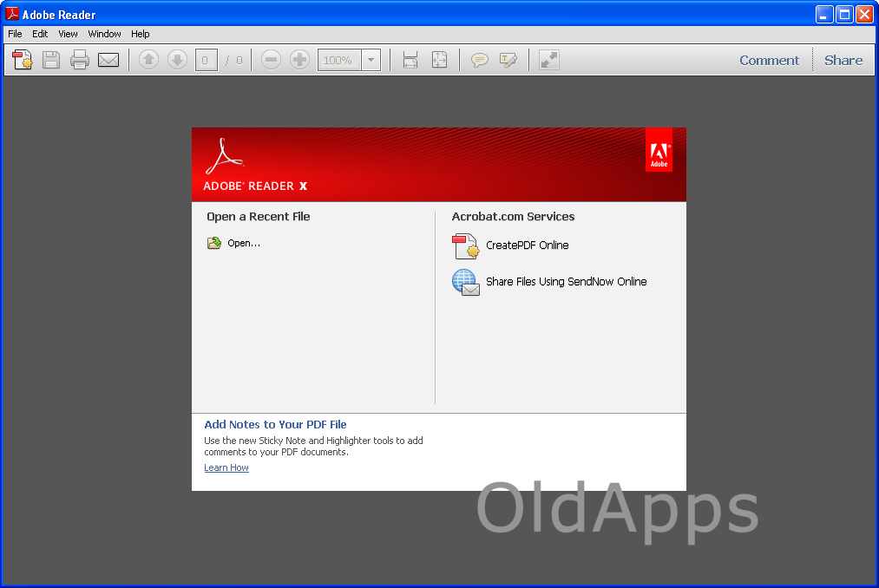Click the Save file floppy icon
Image resolution: width=879 pixels, height=588 pixels.
51,60
